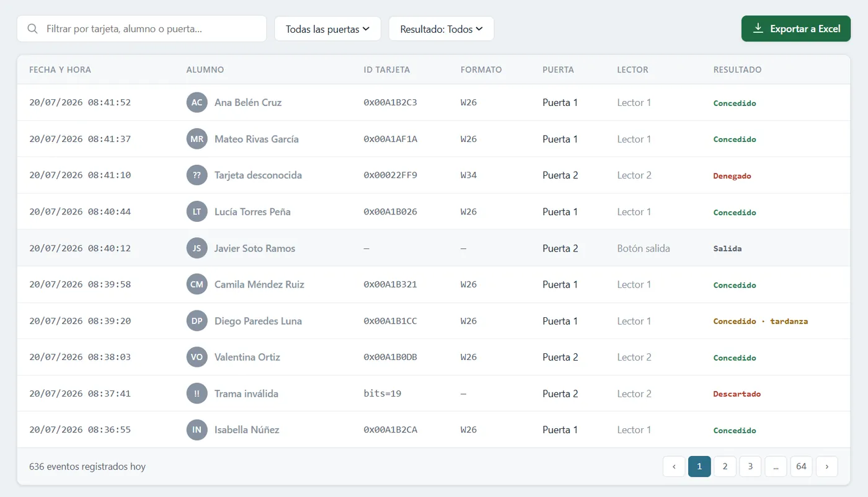Click the Botón salida reader cell
868x497 pixels.
tap(644, 248)
